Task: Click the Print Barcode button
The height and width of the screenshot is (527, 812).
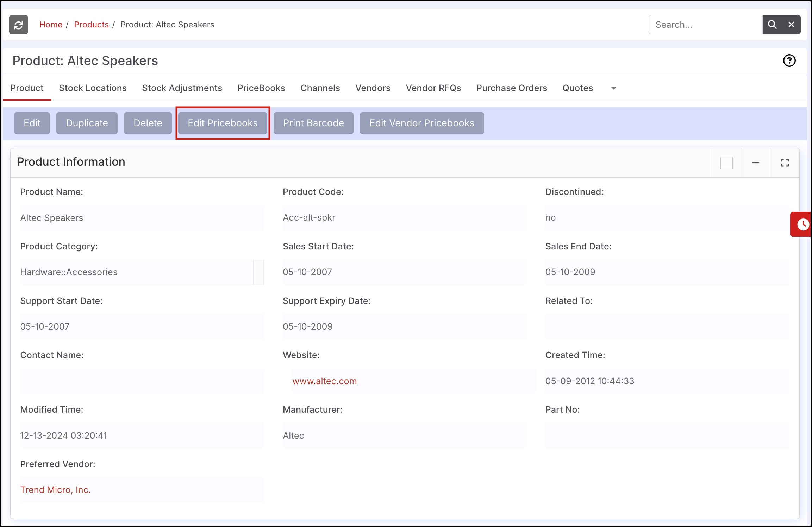Action: point(313,123)
